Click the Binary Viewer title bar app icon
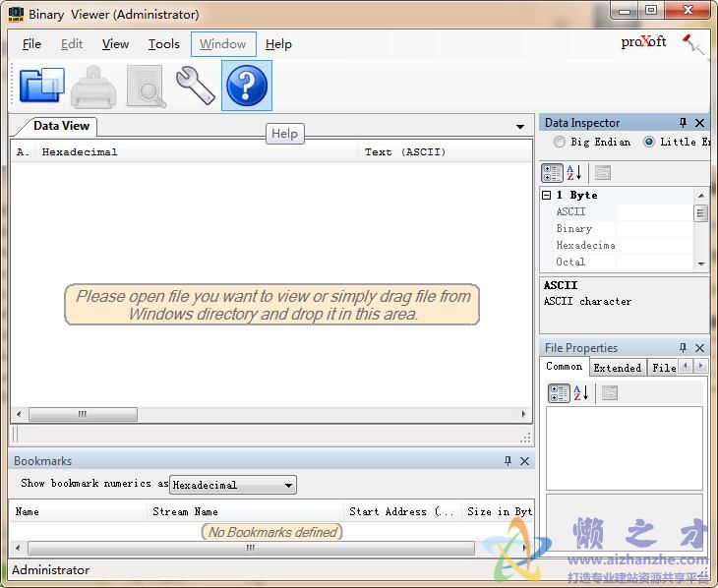The height and width of the screenshot is (588, 718). coord(16,14)
